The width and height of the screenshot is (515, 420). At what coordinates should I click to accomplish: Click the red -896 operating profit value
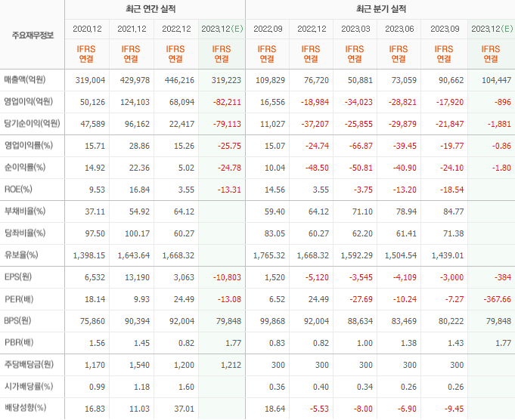pos(503,103)
